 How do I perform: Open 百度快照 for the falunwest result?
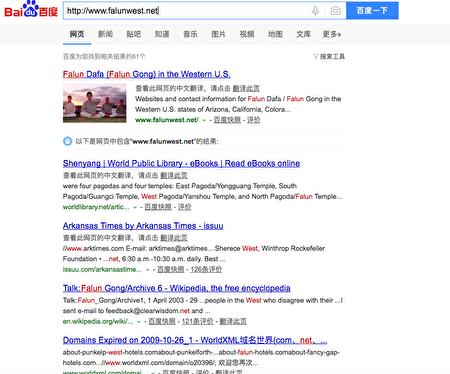(x=227, y=120)
